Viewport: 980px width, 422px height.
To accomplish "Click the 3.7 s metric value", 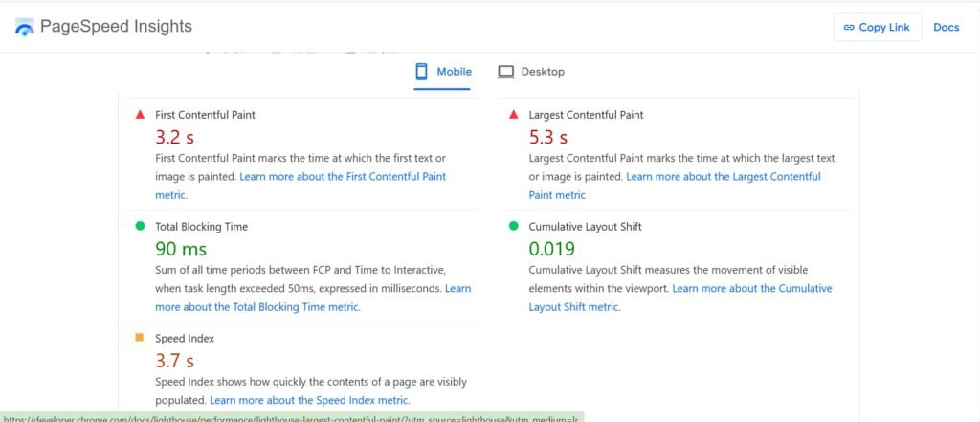I will tap(174, 361).
